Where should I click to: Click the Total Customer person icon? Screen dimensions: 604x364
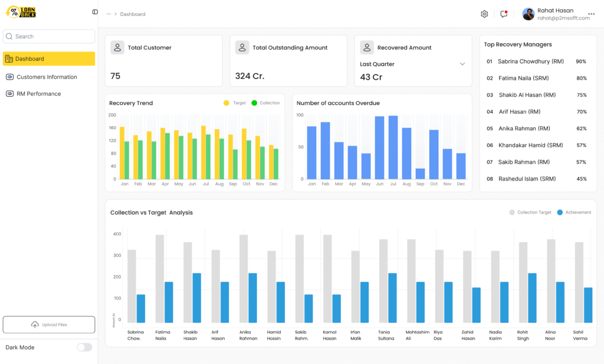coord(117,48)
